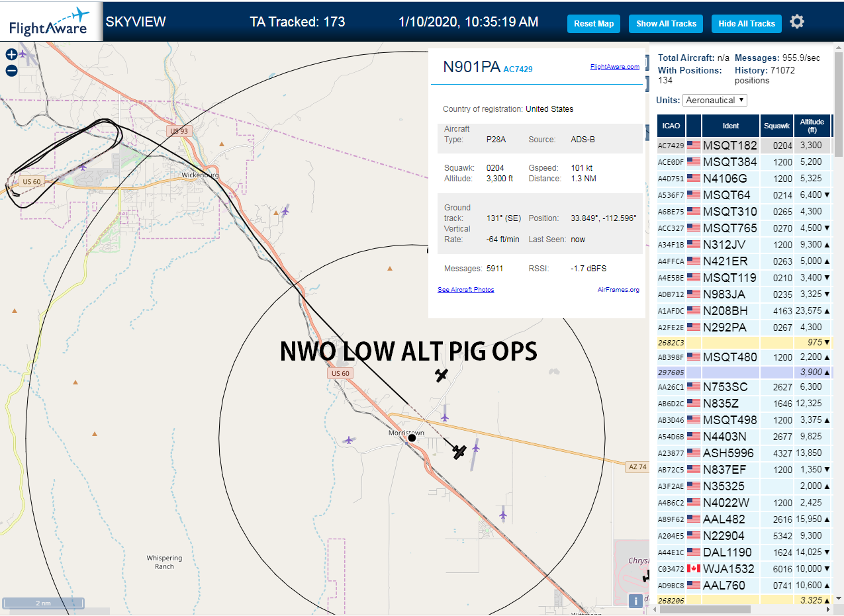844x616 pixels.
Task: Select purple aircraft next to zoom-in button
Action: click(x=24, y=54)
